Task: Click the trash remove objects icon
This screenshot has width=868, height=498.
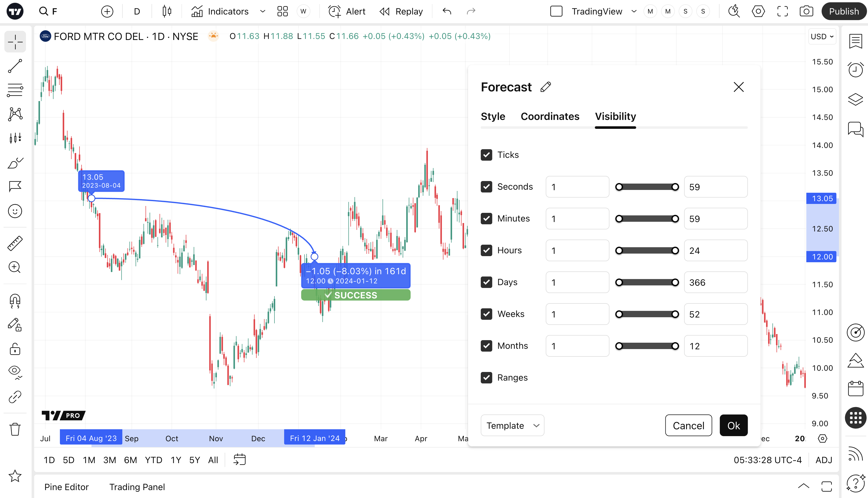Action: [15, 429]
